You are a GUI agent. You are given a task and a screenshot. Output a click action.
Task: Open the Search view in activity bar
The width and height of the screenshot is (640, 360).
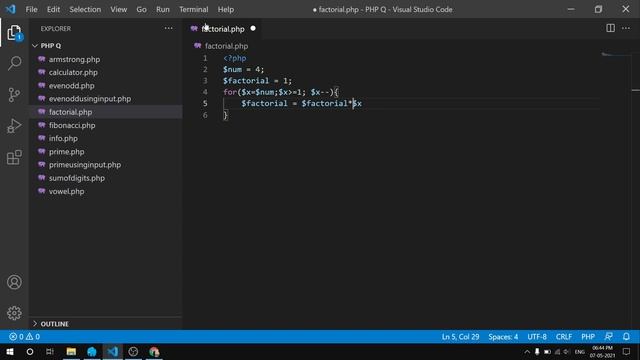coord(14,63)
